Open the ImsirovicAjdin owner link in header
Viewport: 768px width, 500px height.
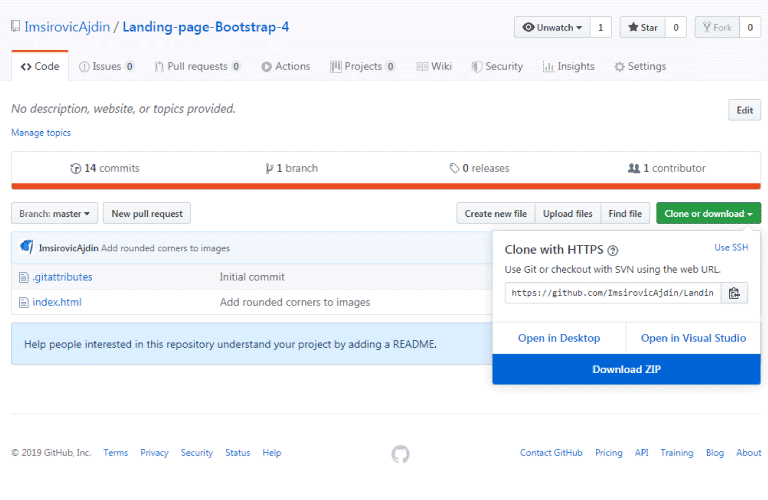pyautogui.click(x=67, y=27)
